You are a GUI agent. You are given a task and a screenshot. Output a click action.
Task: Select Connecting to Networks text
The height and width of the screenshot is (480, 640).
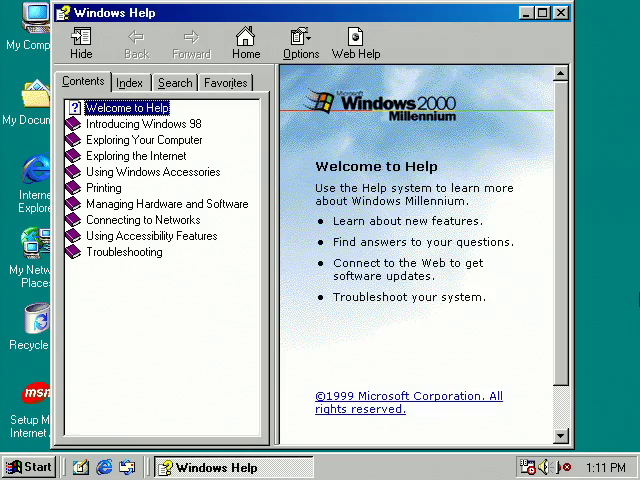click(x=143, y=220)
